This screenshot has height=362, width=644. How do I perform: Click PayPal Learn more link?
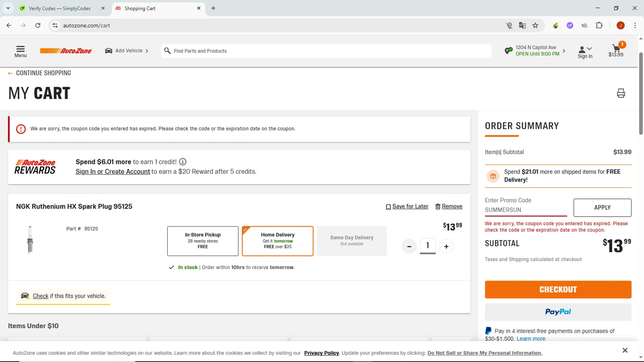coord(531,339)
